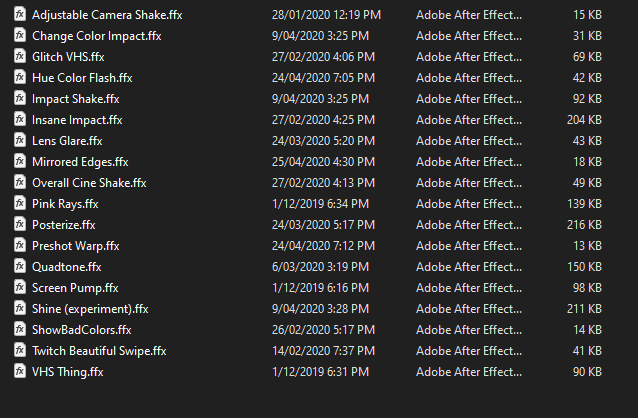Click the ShowBadColors.ffx file icon
The height and width of the screenshot is (418, 638).
click(19, 329)
